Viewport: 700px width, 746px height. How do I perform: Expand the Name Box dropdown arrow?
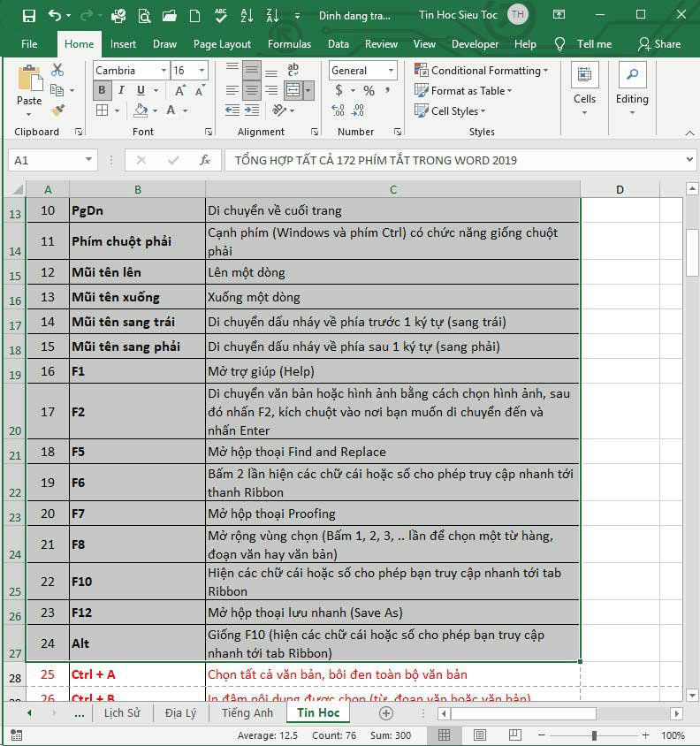click(x=88, y=160)
